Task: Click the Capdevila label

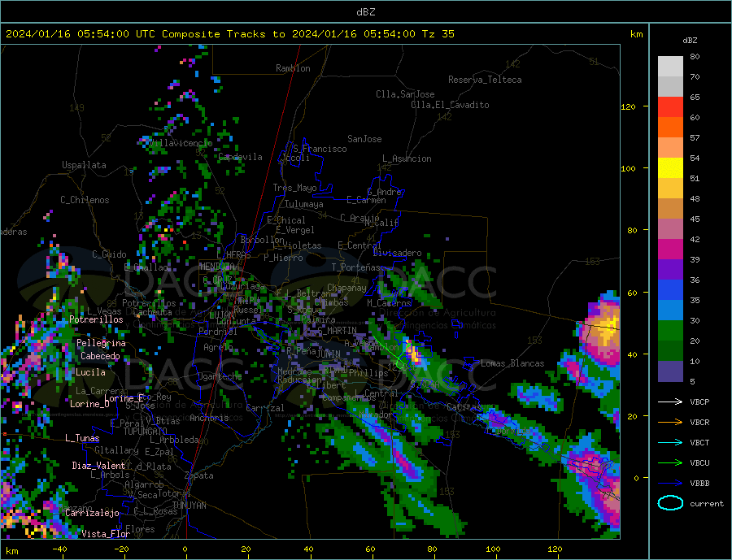Action: [241, 157]
